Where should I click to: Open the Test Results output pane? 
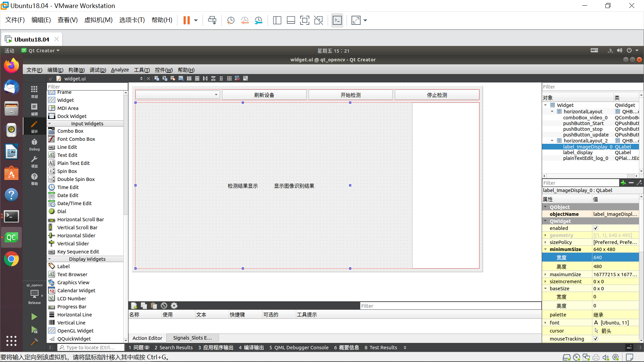[x=381, y=347]
